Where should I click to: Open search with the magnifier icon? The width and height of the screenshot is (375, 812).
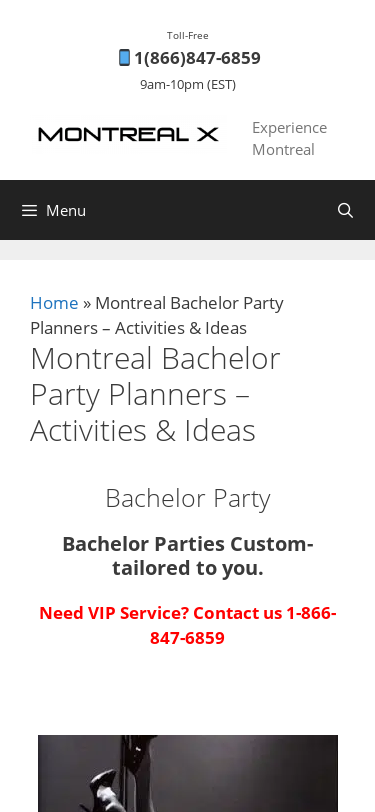(345, 210)
